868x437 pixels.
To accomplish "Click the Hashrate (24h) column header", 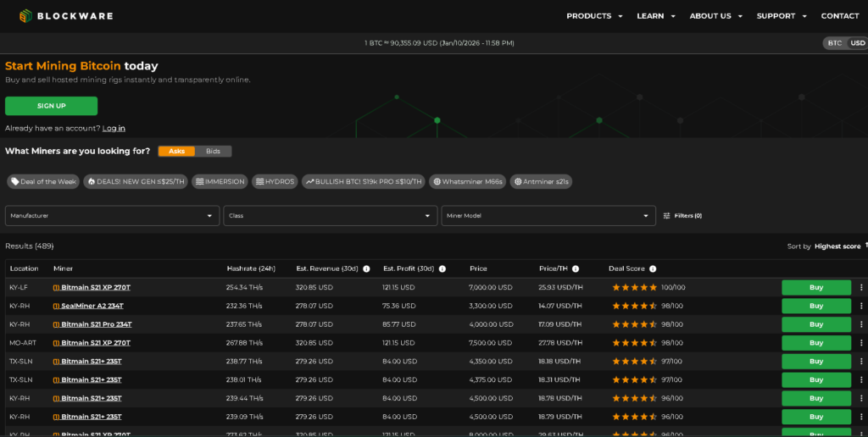I will 251,268.
